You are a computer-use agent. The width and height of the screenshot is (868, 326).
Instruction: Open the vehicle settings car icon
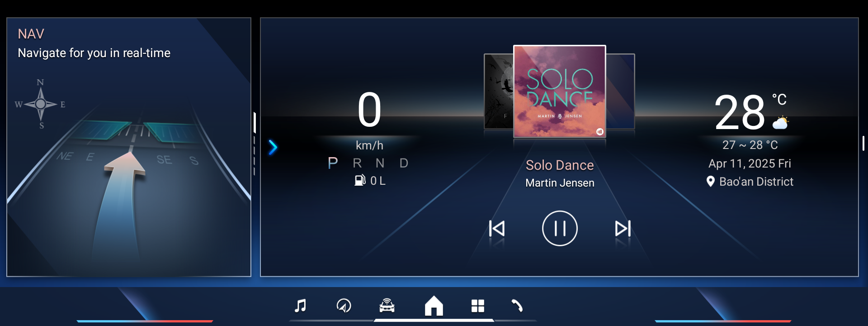pos(387,306)
